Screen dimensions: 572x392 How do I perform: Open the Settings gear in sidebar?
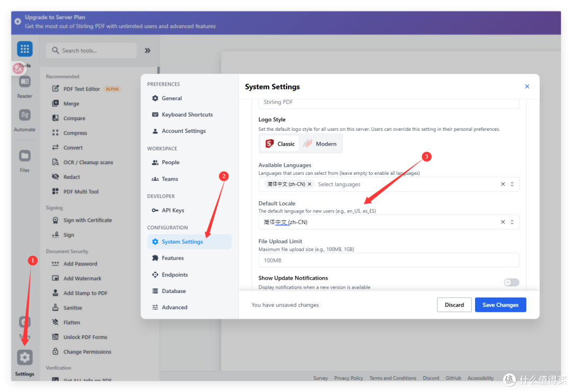[24, 358]
